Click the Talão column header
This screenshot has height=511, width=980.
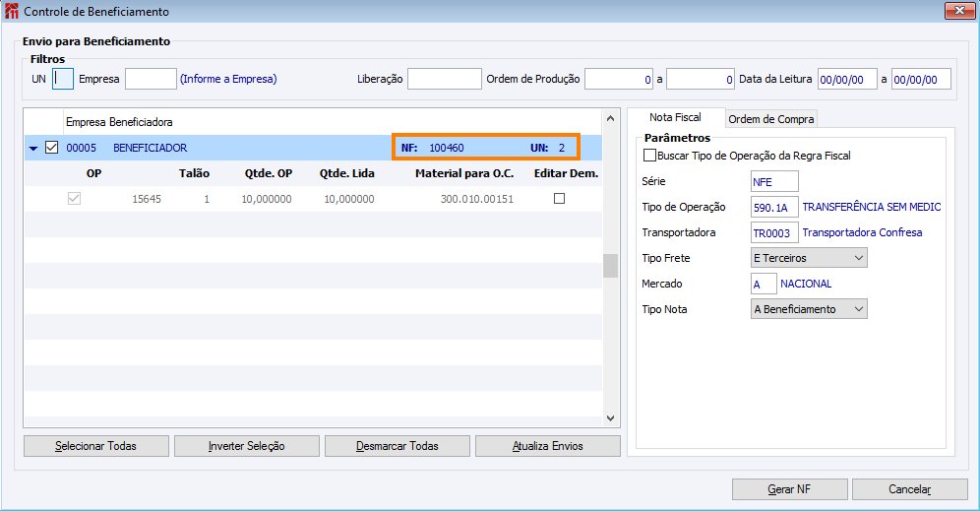tap(194, 173)
